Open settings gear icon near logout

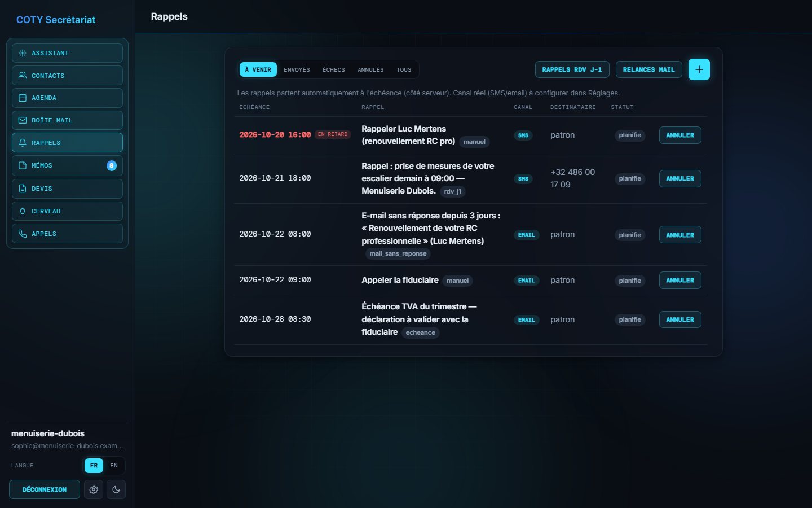point(94,489)
